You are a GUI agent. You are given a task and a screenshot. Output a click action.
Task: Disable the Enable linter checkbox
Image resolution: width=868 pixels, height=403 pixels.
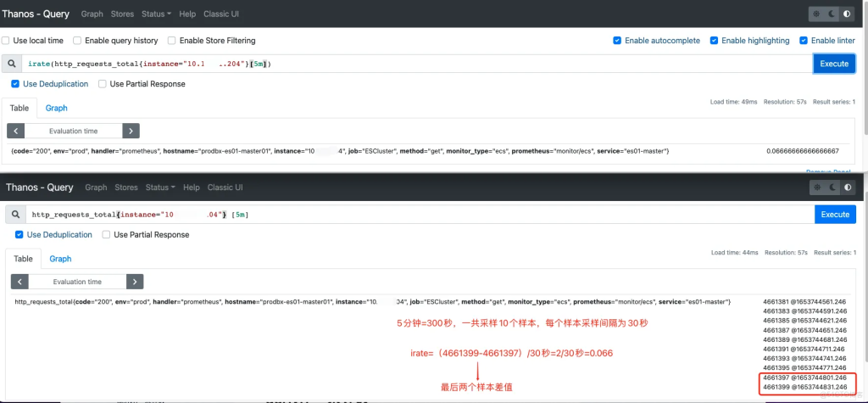point(804,41)
